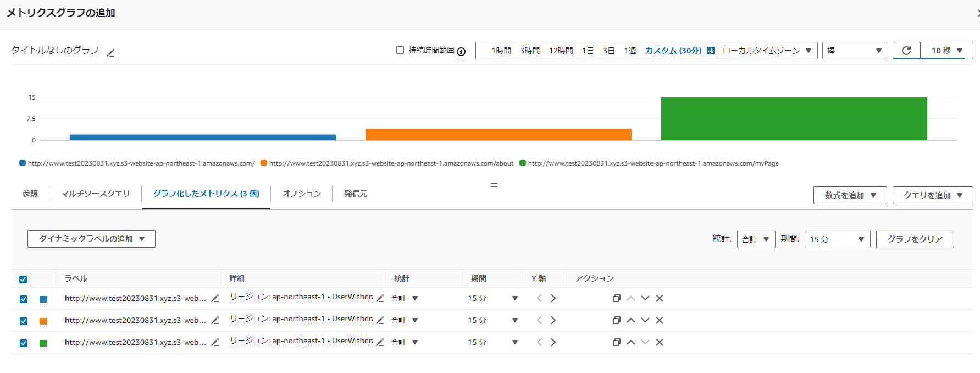Click the green color swatch in metrics table
This screenshot has height=373, width=980.
43,343
